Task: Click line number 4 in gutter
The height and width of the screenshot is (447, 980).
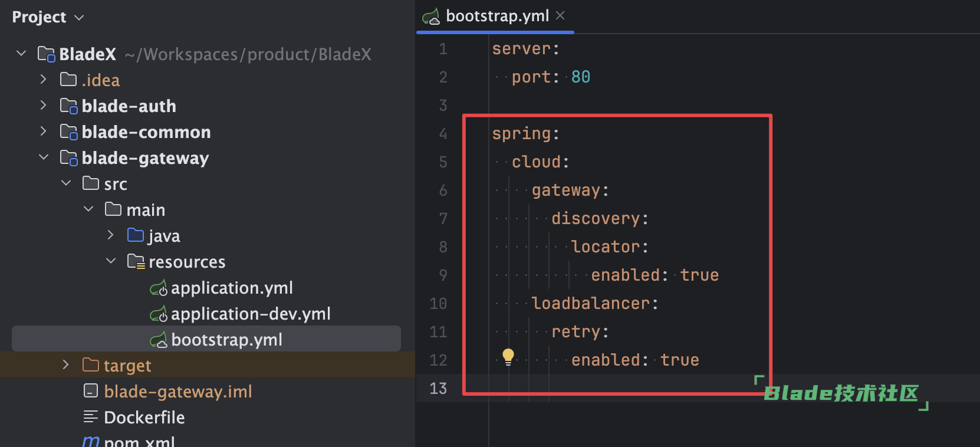Action: pos(443,134)
